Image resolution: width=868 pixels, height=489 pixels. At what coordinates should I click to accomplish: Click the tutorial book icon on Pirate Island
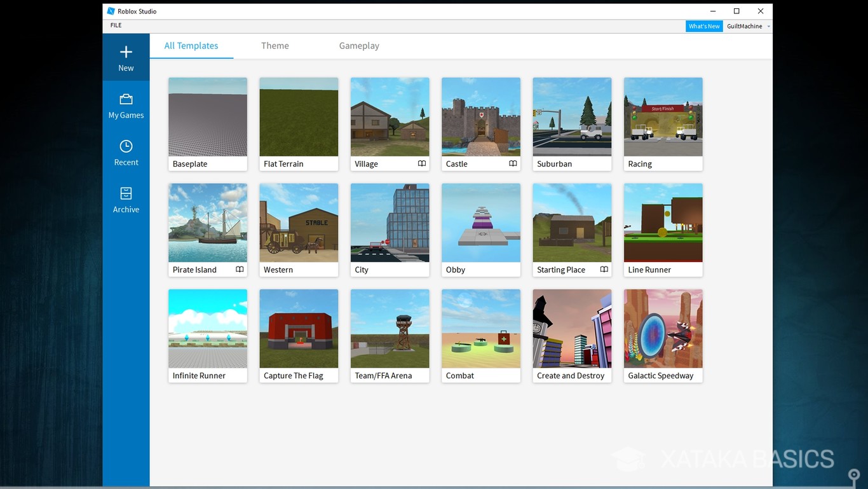pos(240,269)
